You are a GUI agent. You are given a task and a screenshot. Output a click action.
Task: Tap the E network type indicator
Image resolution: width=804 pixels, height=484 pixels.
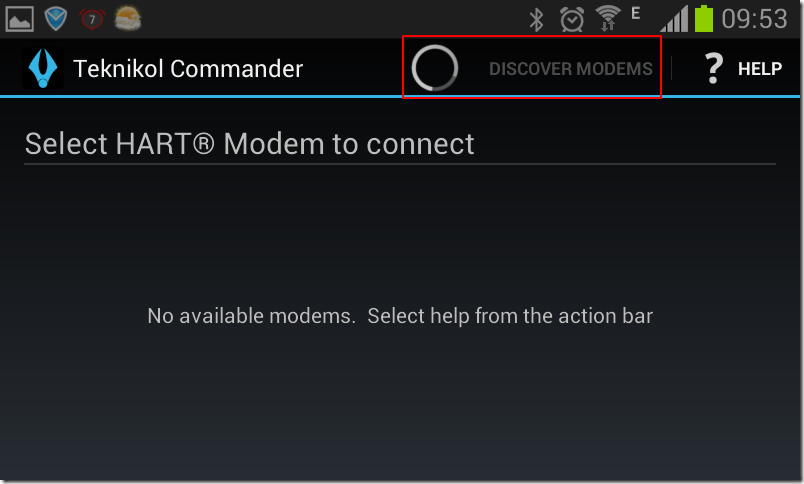point(636,13)
